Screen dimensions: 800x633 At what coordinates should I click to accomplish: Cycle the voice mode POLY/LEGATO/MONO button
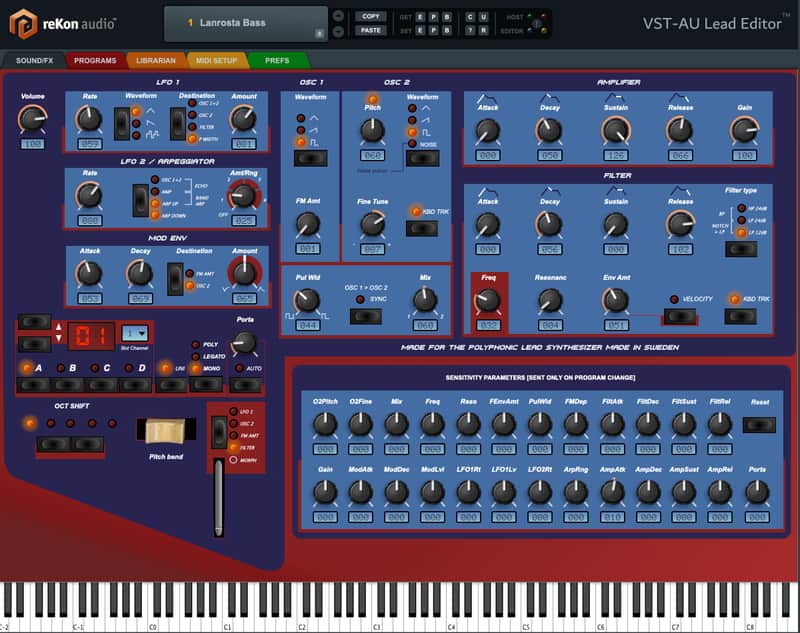(x=206, y=384)
